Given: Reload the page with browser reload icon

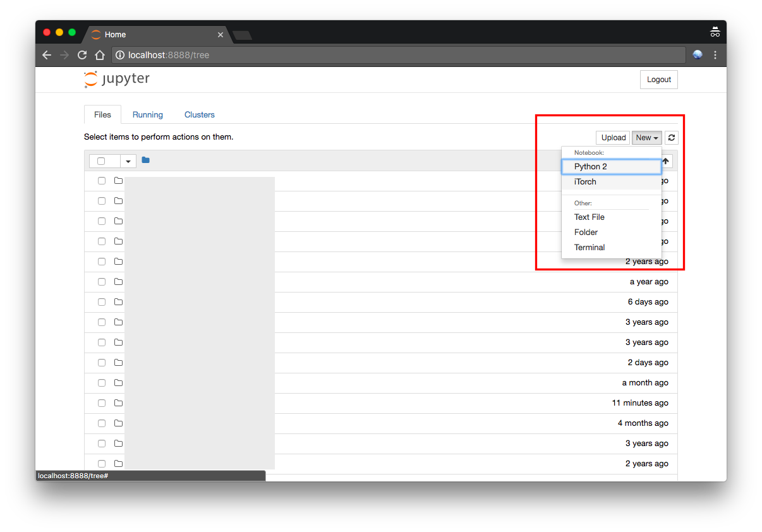Looking at the screenshot, I should click(x=82, y=55).
